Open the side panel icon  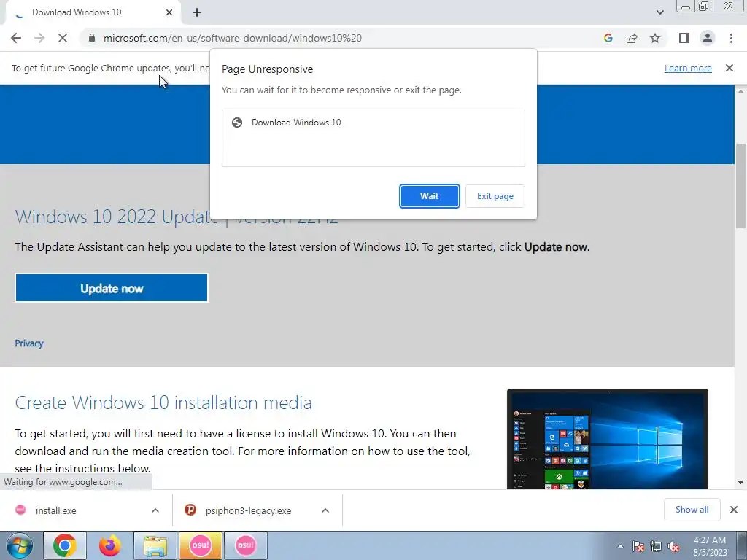click(684, 38)
